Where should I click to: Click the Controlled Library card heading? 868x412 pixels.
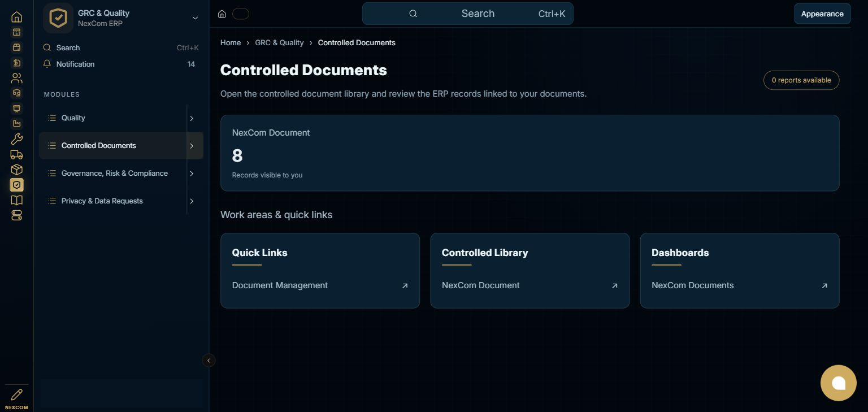(x=485, y=253)
